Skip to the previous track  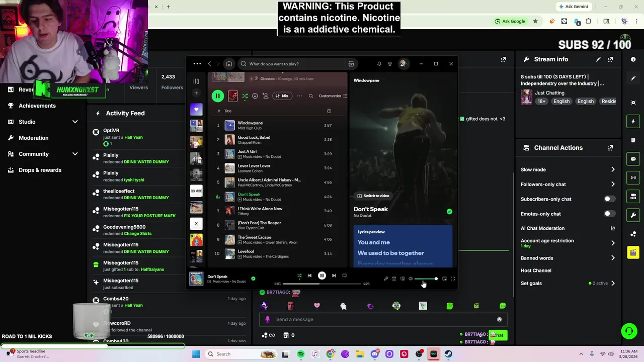[x=309, y=276]
